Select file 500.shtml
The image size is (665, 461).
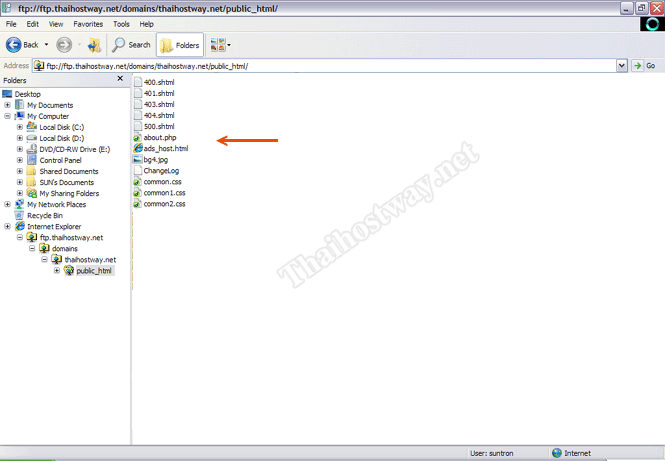click(x=159, y=126)
